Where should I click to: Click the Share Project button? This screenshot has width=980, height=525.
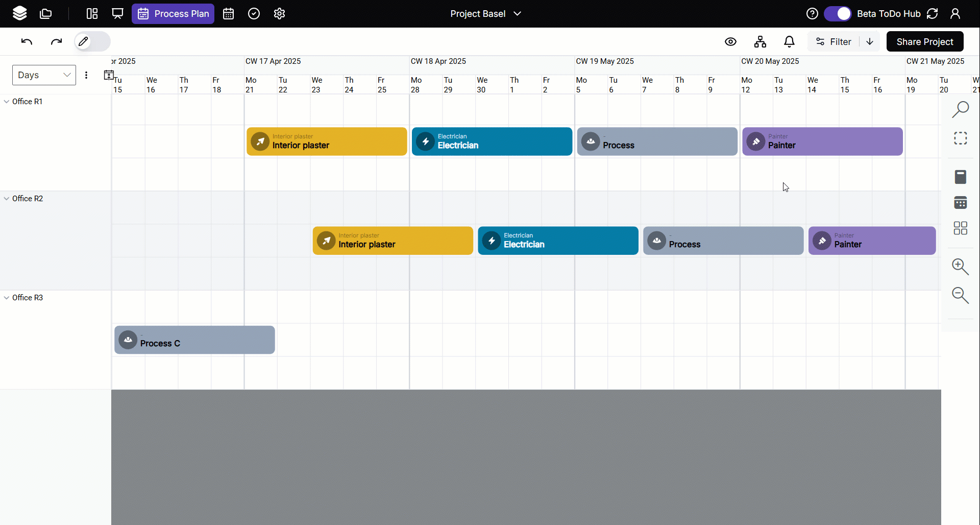[x=925, y=41]
